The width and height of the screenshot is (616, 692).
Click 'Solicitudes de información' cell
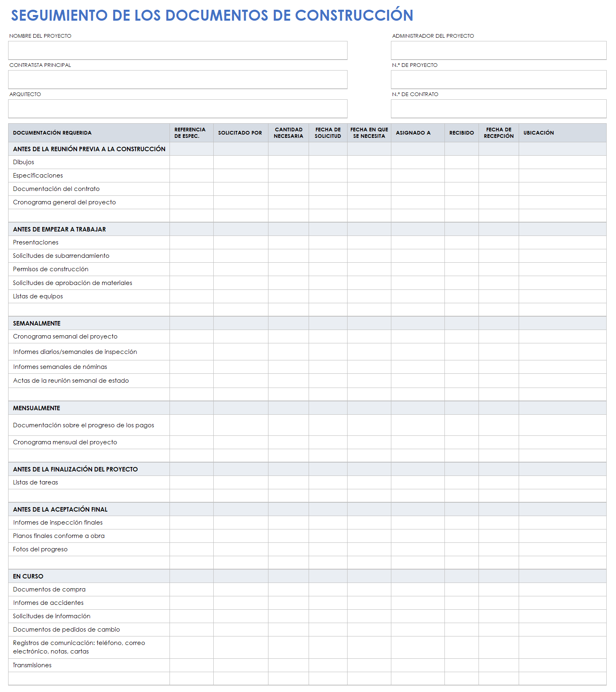tap(89, 616)
